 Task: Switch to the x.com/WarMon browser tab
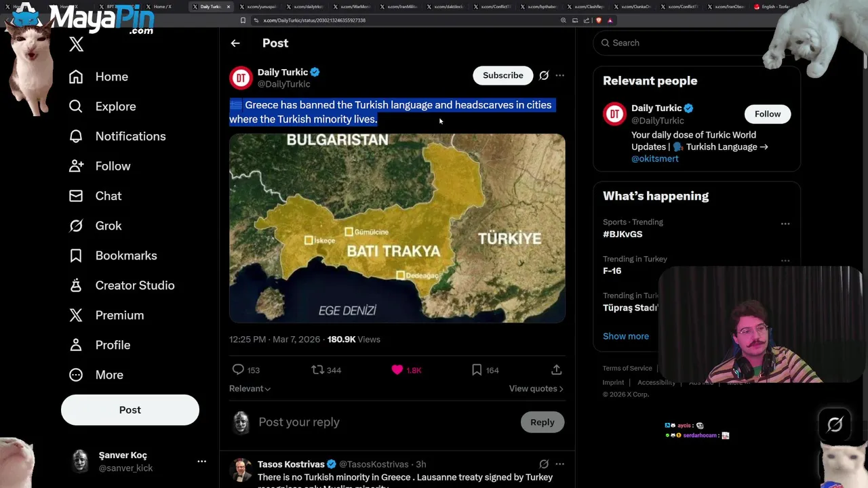(x=351, y=7)
